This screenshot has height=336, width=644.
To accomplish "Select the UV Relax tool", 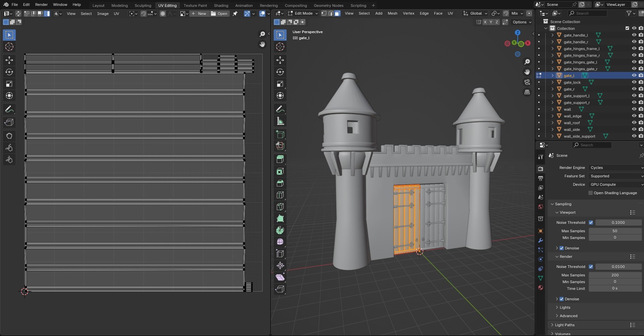I will click(x=9, y=148).
